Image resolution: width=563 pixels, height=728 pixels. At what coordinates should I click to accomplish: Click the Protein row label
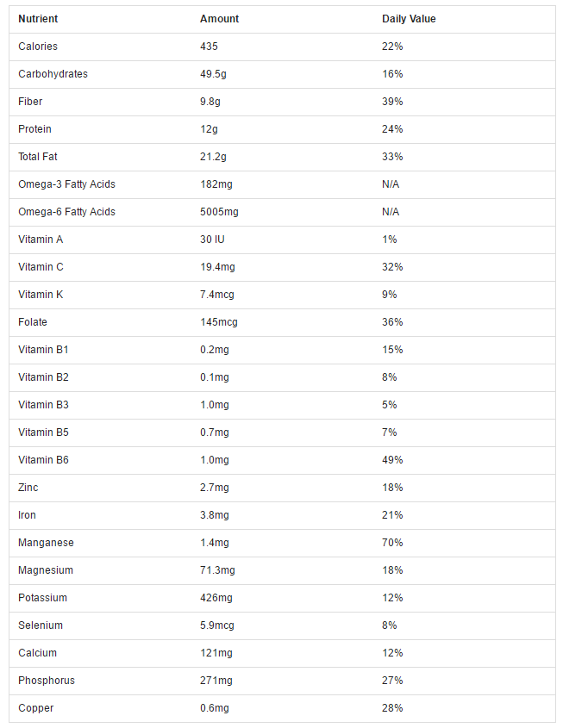34,129
